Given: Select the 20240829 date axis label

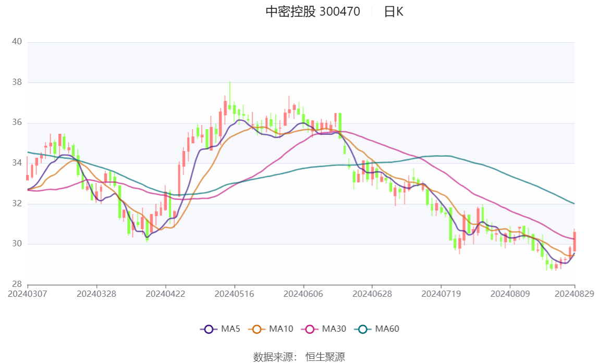Looking at the screenshot, I should [x=575, y=294].
